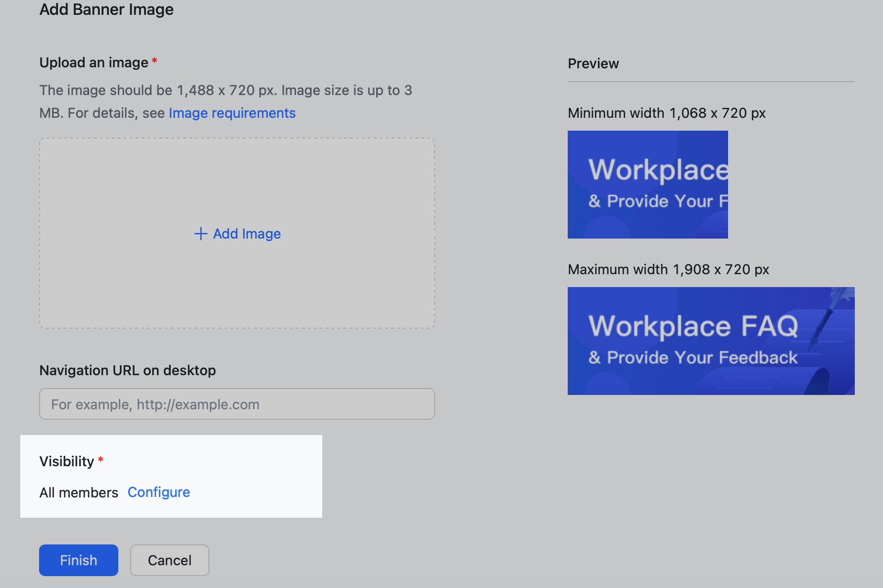This screenshot has height=588, width=883.
Task: Click the Add Banner Image dialog title
Action: (106, 9)
